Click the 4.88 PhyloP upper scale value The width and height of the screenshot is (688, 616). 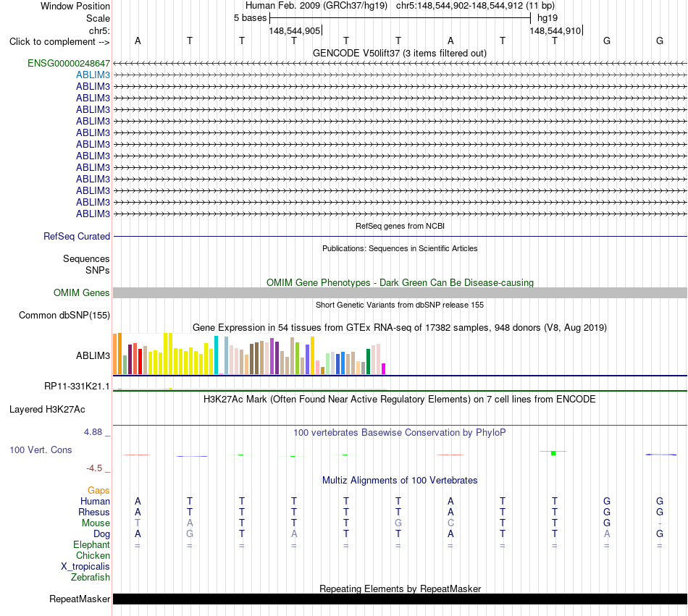93,432
